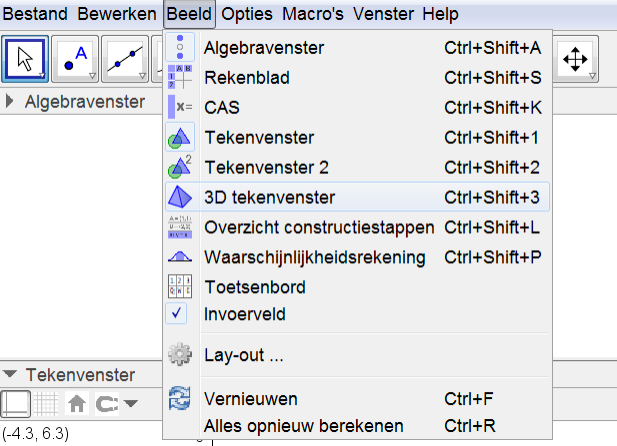The image size is (617, 446).
Task: Open the Opties menu
Action: click(247, 14)
